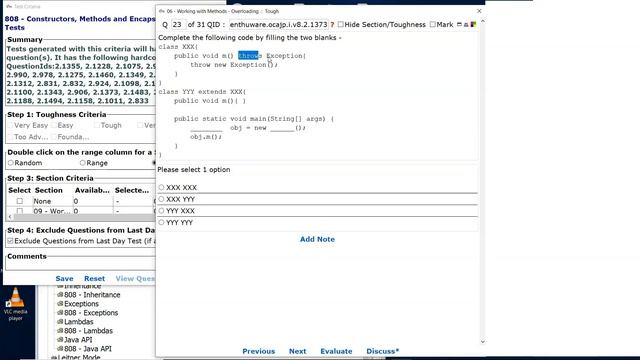Image resolution: width=640 pixels, height=360 pixels.
Task: Click 'class YYY extends XXX{' code line
Action: pyautogui.click(x=202, y=92)
